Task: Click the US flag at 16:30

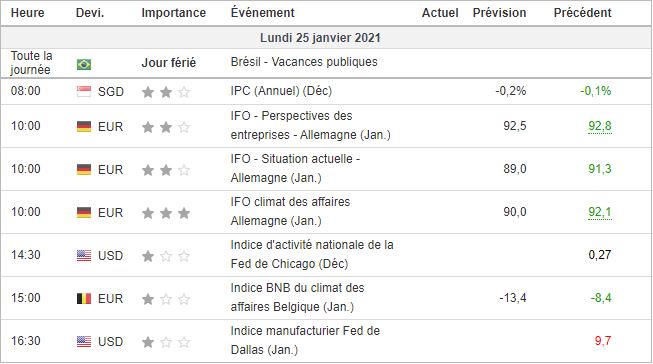Action: click(84, 342)
